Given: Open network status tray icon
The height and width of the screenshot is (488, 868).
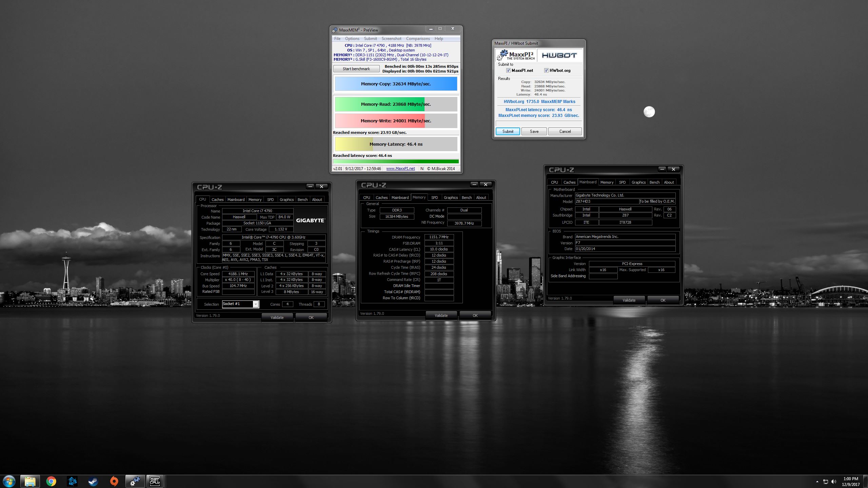Looking at the screenshot, I should click(826, 482).
